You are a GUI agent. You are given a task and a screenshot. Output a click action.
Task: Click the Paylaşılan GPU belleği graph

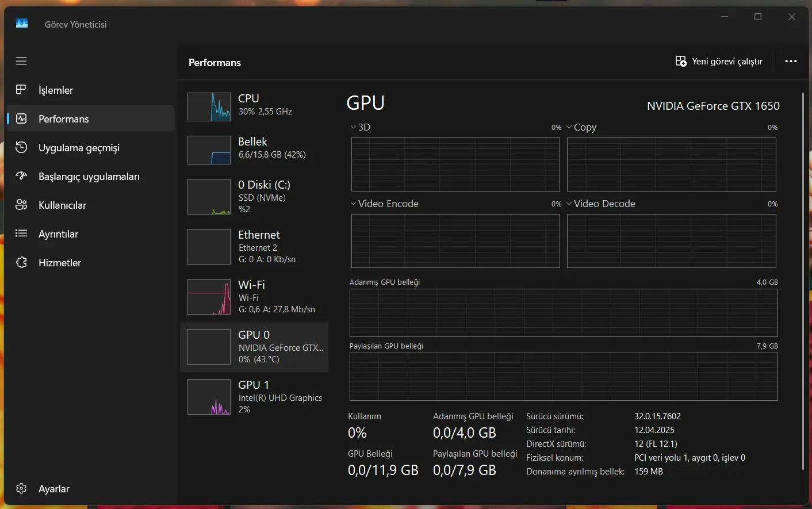tap(564, 377)
